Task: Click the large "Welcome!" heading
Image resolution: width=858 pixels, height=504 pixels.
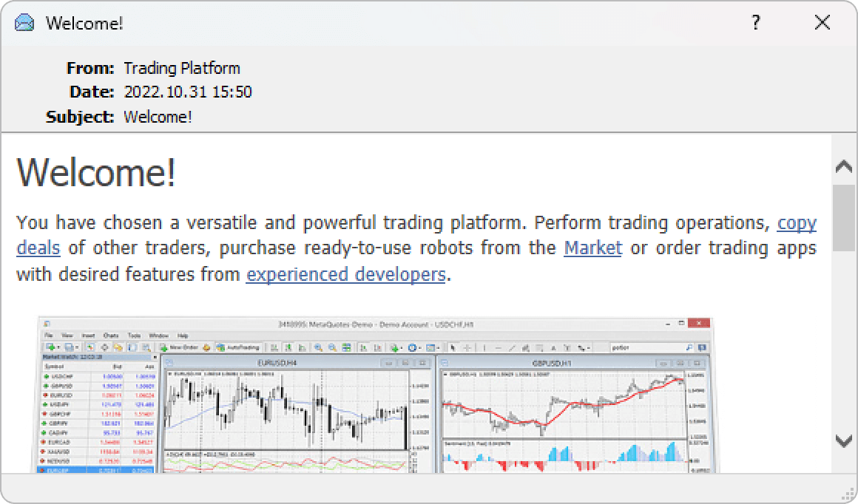Action: click(x=96, y=173)
